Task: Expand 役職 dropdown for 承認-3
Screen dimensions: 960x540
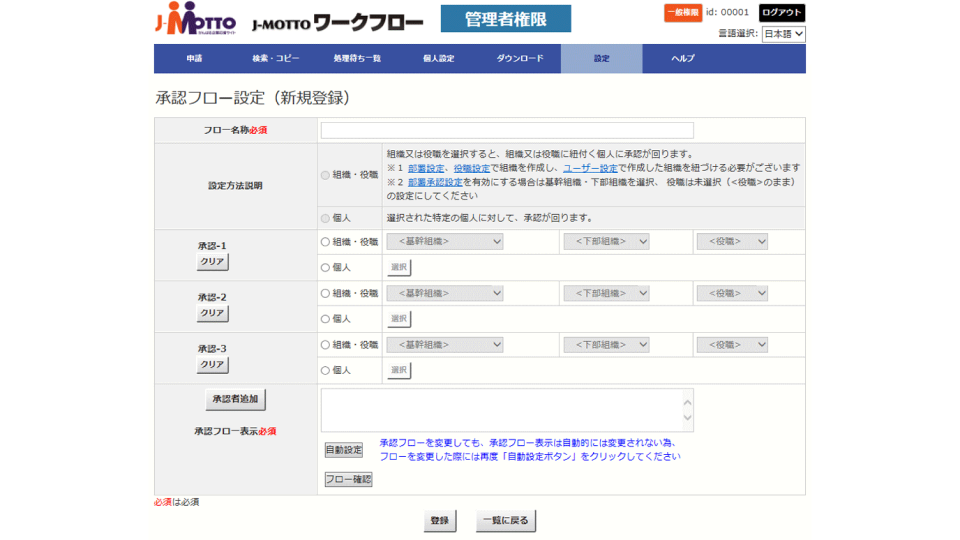Action: coord(732,345)
